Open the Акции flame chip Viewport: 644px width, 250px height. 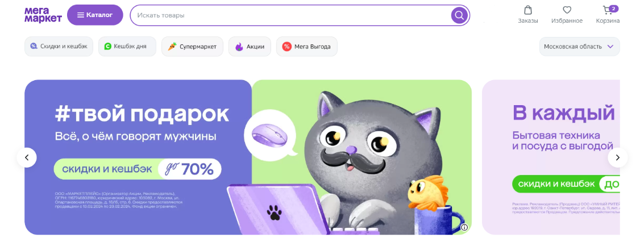250,47
